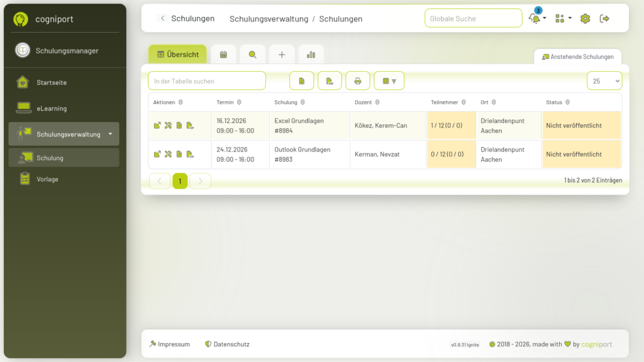Sort table by Dozent column
644x362 pixels.
tap(367, 102)
